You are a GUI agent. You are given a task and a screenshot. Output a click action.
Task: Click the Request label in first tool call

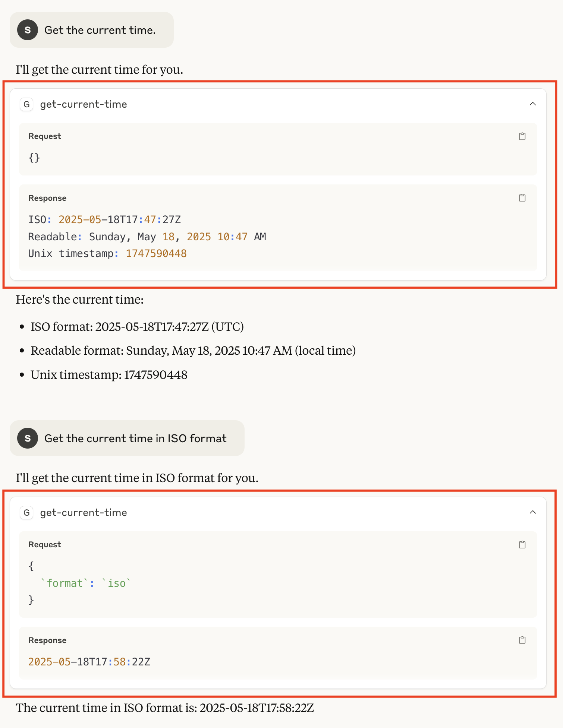click(x=44, y=136)
